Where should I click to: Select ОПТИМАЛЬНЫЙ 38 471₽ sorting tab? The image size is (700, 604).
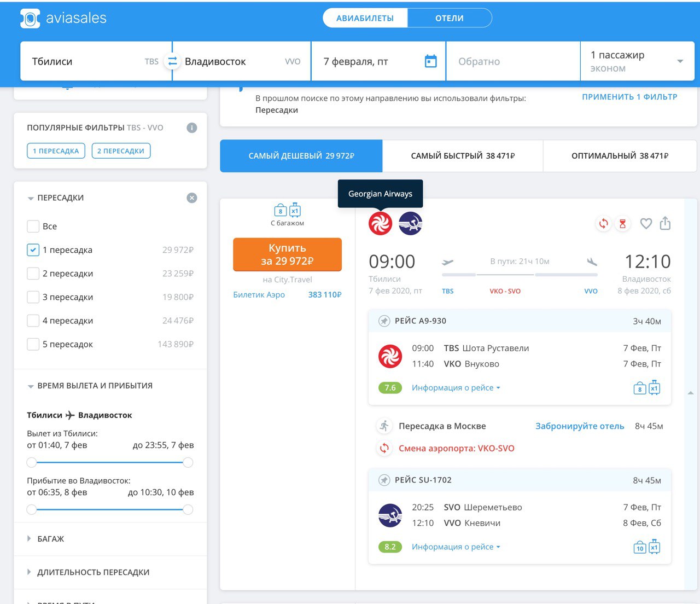pyautogui.click(x=620, y=156)
